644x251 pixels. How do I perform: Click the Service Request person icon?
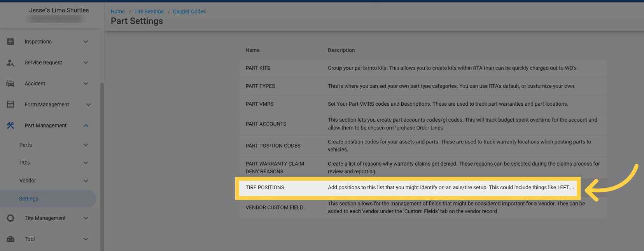(x=10, y=63)
